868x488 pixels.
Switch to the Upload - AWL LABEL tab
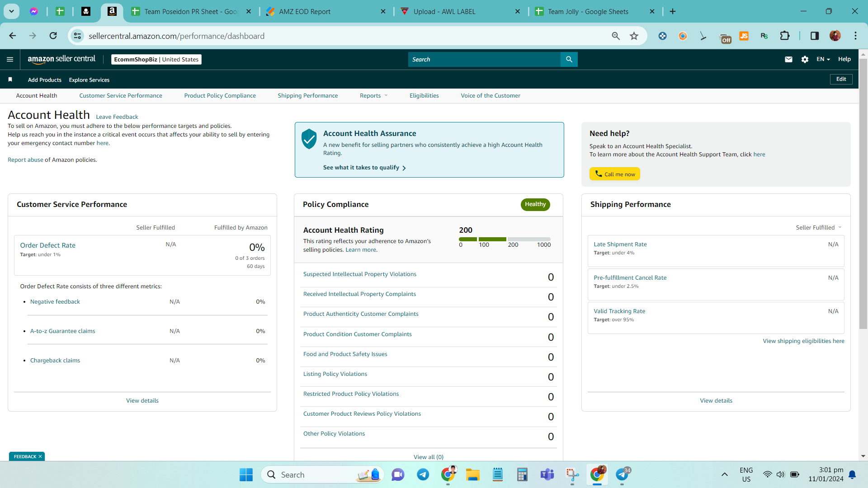pos(460,11)
